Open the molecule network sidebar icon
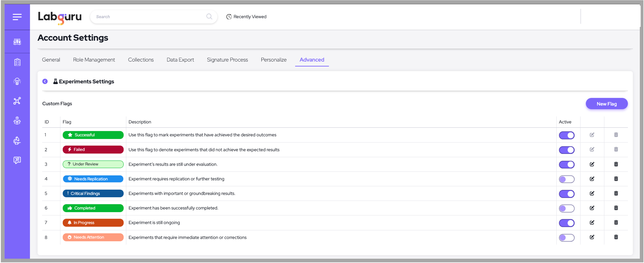 coord(17,101)
